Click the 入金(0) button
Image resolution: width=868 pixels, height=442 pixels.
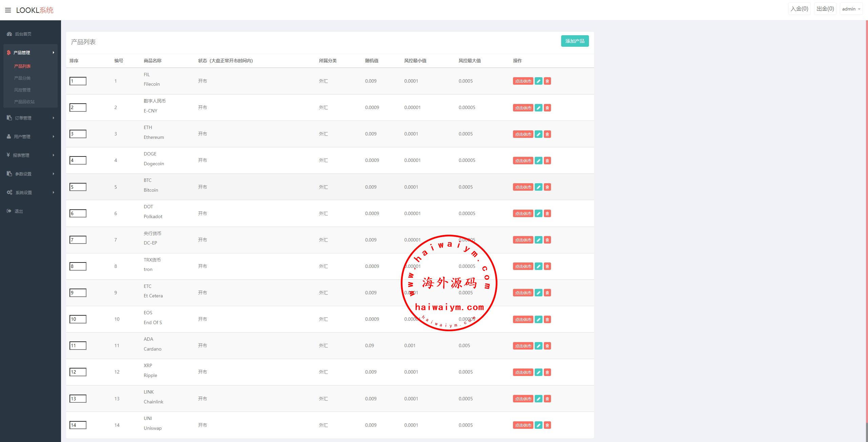[x=799, y=9]
